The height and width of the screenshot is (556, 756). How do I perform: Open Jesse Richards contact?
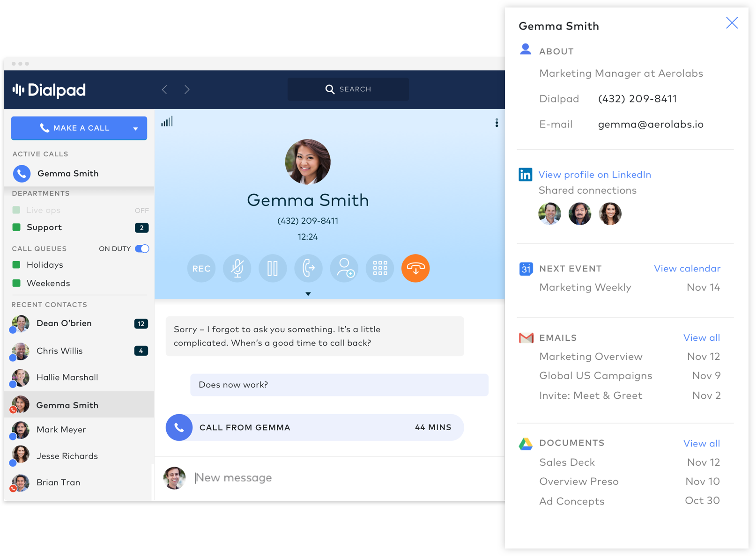pyautogui.click(x=79, y=456)
